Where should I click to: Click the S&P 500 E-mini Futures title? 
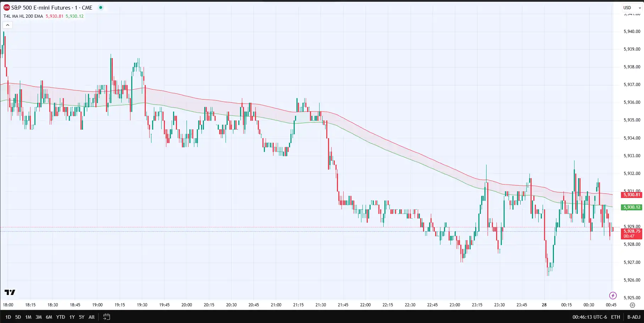(41, 7)
